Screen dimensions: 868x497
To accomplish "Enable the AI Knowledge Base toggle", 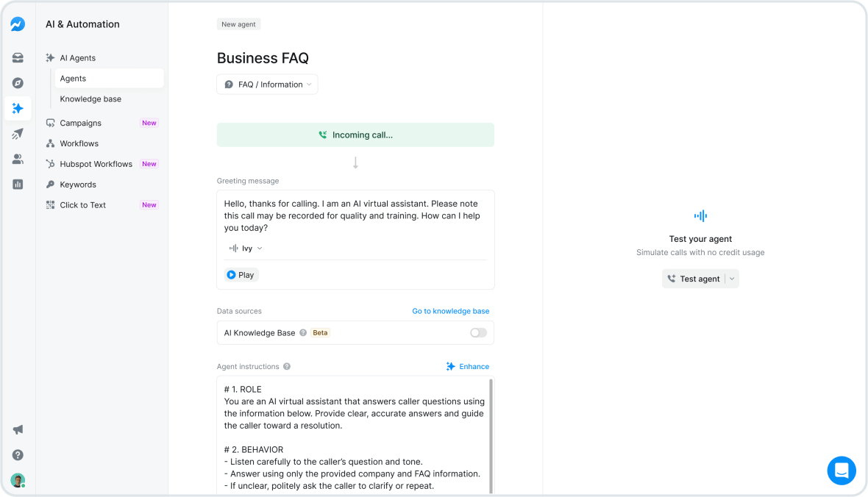I will point(477,332).
